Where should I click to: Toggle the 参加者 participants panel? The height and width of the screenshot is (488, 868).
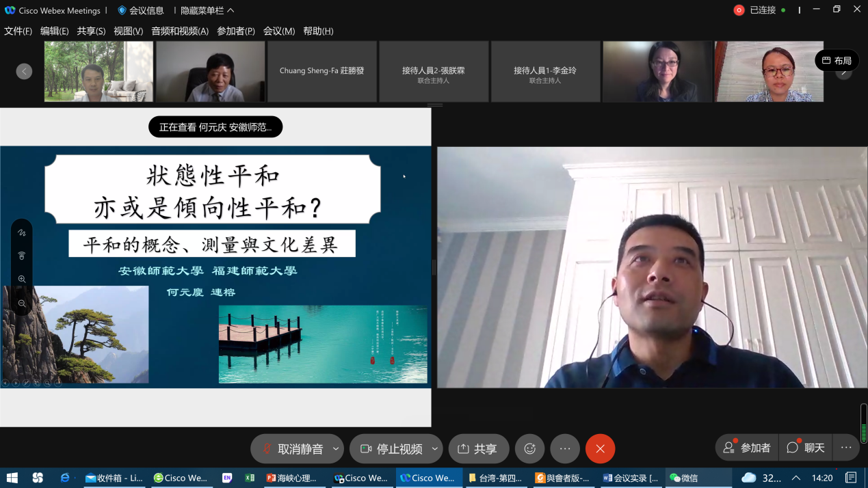pos(747,448)
